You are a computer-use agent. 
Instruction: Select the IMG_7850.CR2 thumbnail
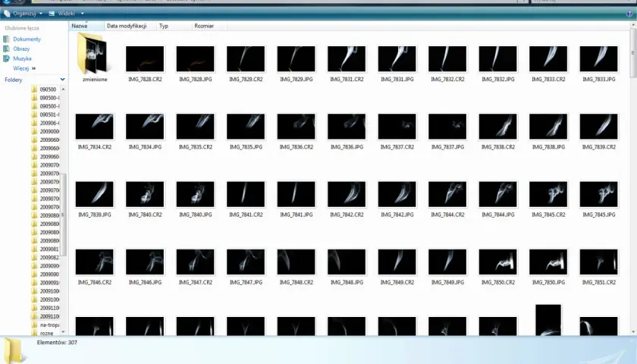(x=498, y=262)
